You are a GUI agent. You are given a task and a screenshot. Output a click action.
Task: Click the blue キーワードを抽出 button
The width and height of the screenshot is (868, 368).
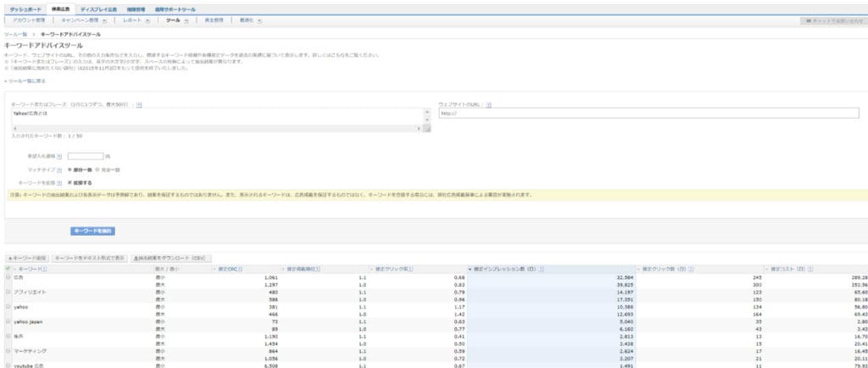pos(92,231)
